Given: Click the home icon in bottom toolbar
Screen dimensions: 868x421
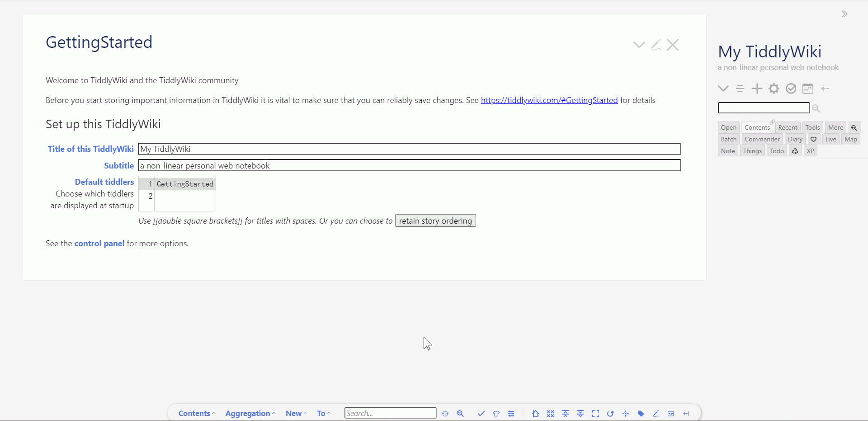Looking at the screenshot, I should (x=535, y=413).
